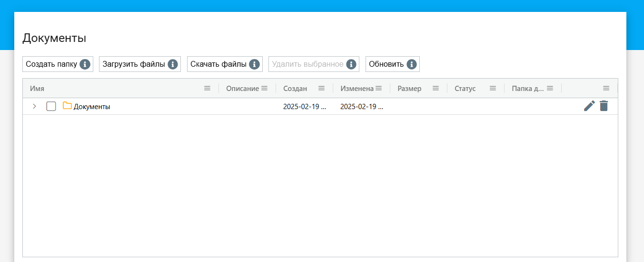Image resolution: width=644 pixels, height=262 pixels.
Task: Open the Размер column menu
Action: (436, 88)
